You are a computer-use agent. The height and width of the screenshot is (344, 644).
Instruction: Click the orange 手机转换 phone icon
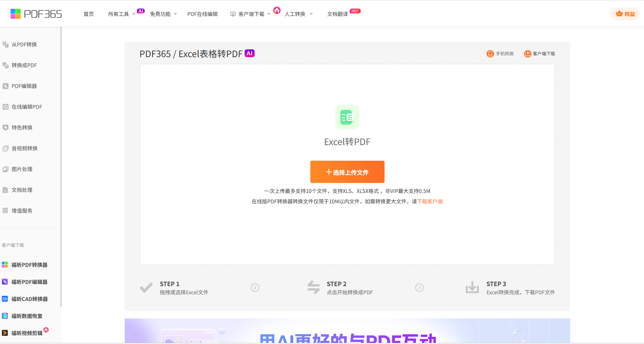point(490,54)
